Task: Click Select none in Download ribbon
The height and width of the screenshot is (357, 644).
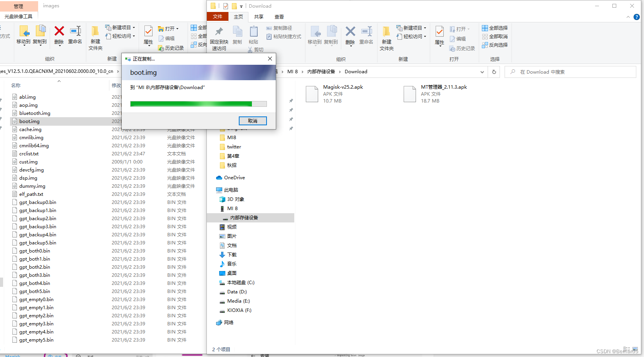Action: [495, 37]
